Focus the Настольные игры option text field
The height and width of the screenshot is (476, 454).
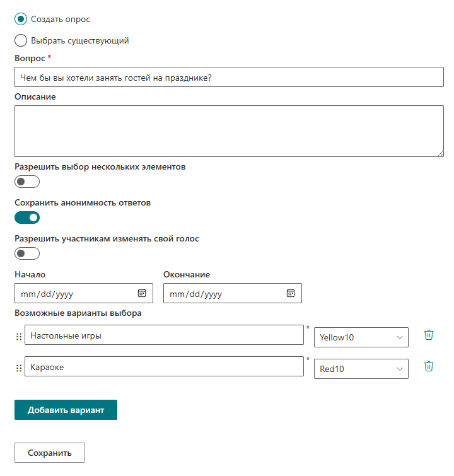tap(164, 335)
